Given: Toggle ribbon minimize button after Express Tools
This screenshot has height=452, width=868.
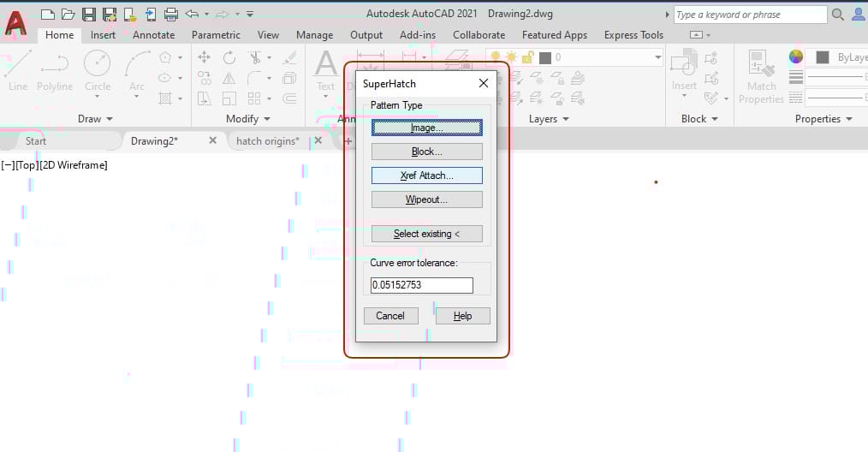Looking at the screenshot, I should pyautogui.click(x=697, y=35).
